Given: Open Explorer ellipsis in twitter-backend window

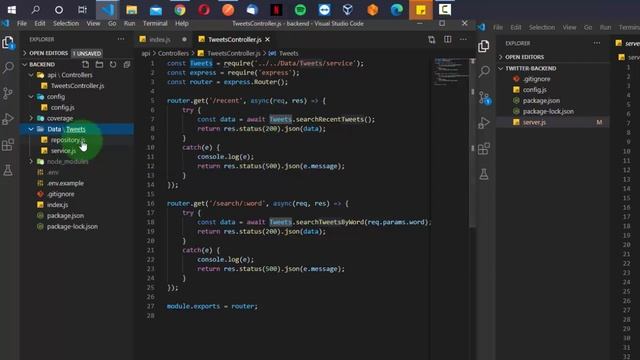Looking at the screenshot, I should pyautogui.click(x=597, y=43).
